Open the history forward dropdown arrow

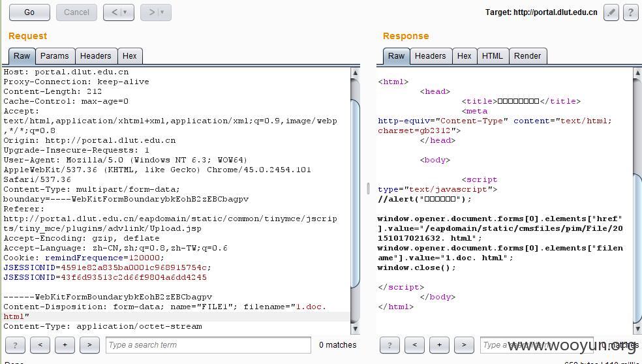(162, 12)
